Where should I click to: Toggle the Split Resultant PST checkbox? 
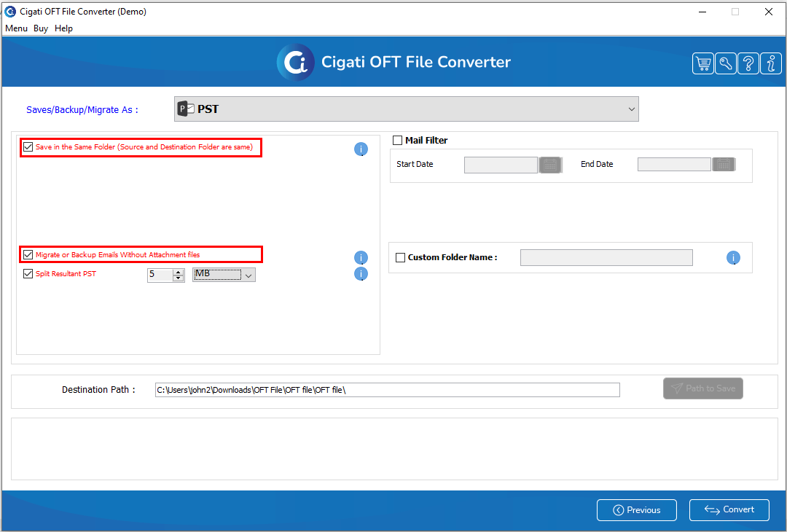28,274
